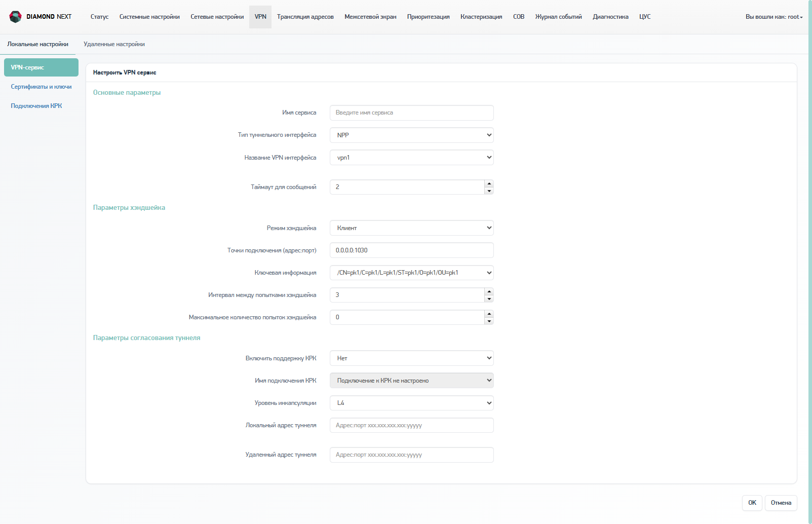Focus Локальный адрес туннеля input
This screenshot has height=524, width=812.
411,425
